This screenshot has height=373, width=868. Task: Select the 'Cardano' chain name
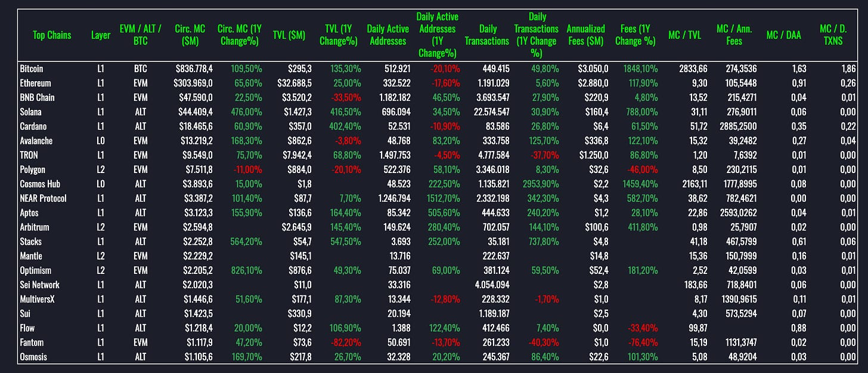[33, 127]
